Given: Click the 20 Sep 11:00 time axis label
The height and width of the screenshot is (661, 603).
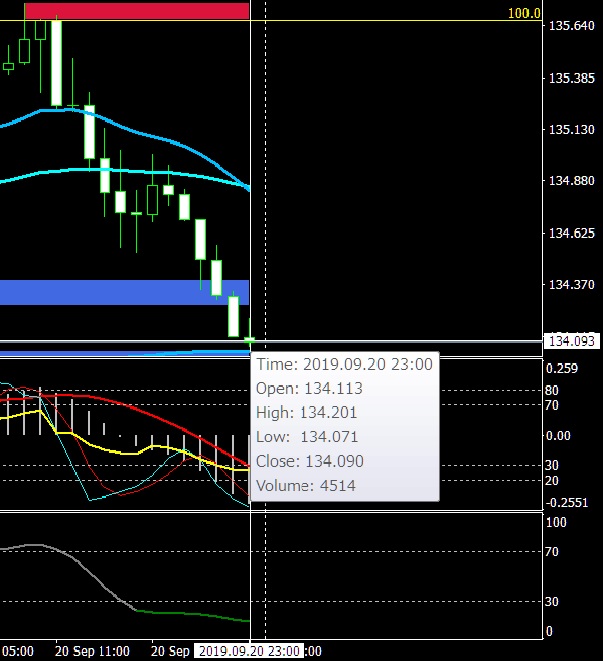Looking at the screenshot, I should pyautogui.click(x=92, y=651).
